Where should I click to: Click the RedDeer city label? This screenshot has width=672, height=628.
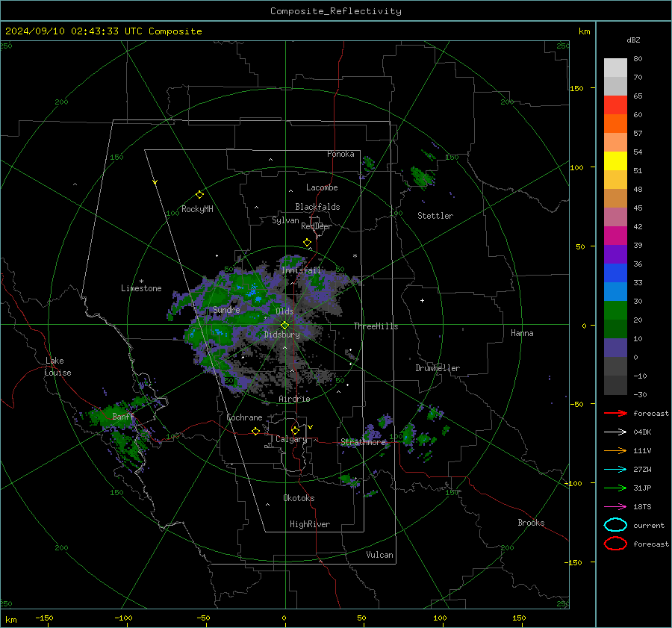pyautogui.click(x=317, y=226)
